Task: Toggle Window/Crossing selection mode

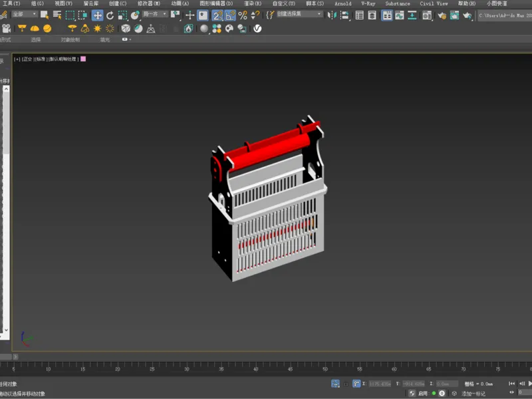Action: (x=82, y=15)
